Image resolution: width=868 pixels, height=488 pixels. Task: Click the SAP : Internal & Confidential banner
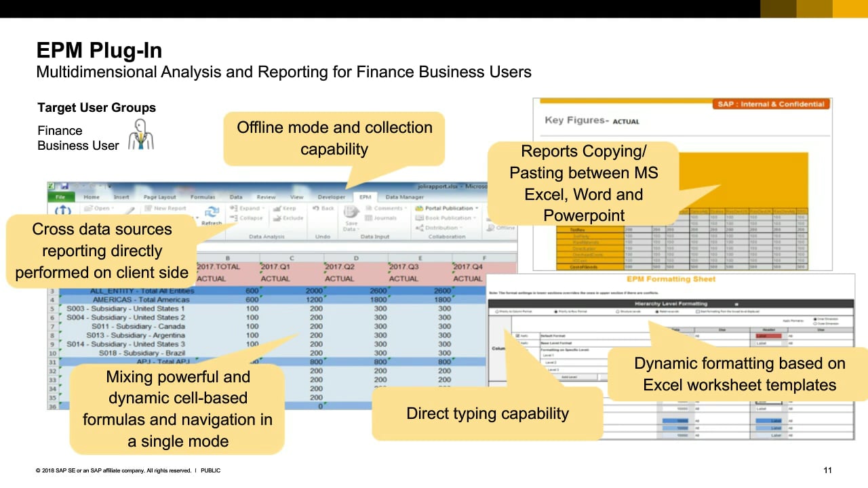coord(770,104)
